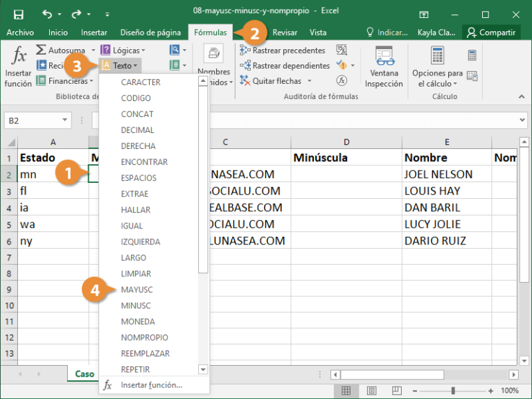Click the zoom slider handle
532x399 pixels.
[453, 391]
